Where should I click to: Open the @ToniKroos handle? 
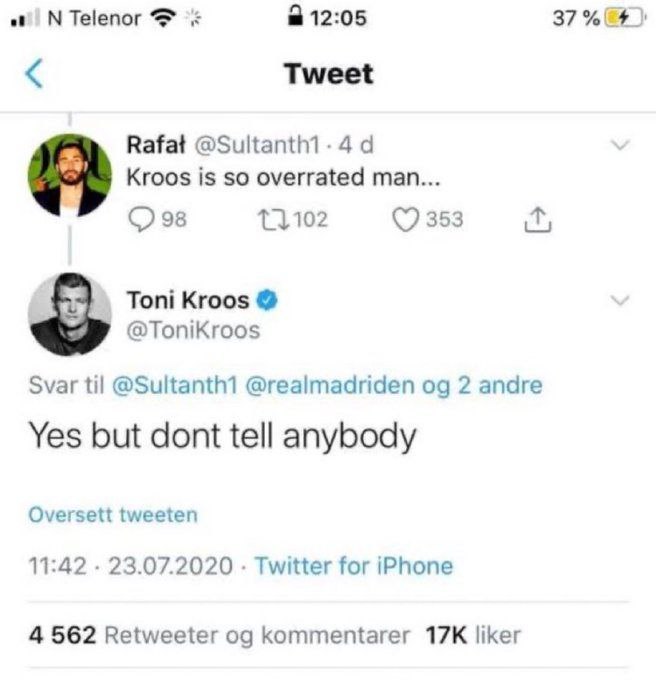[193, 330]
